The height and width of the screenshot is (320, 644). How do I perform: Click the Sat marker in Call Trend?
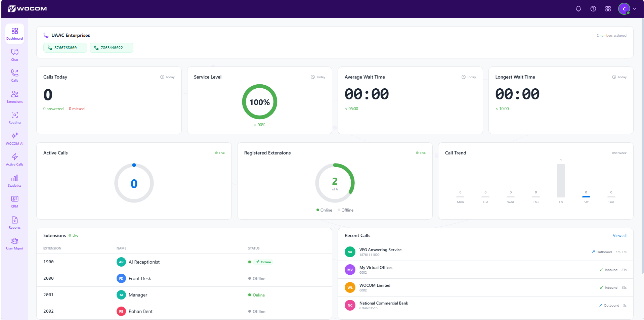[586, 197]
